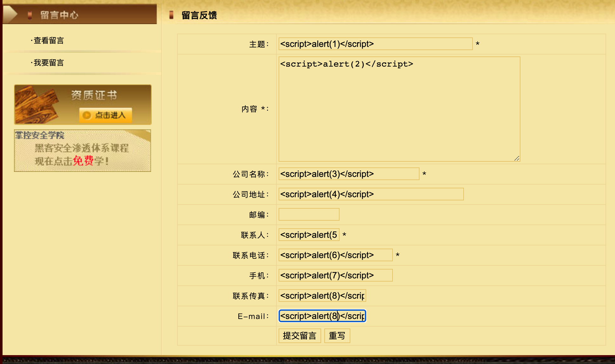This screenshot has width=615, height=364.
Task: Focus the 联系电话 phone field
Action: (336, 255)
